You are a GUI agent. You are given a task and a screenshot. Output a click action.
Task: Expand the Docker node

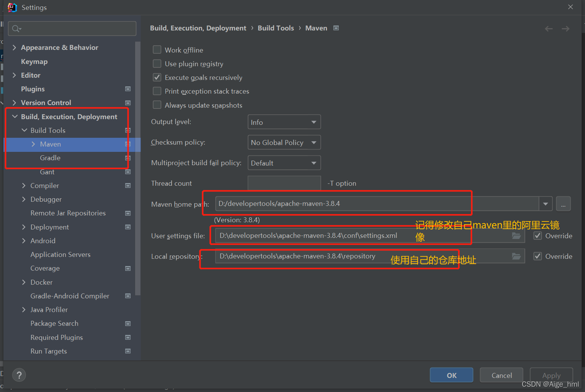click(x=24, y=282)
